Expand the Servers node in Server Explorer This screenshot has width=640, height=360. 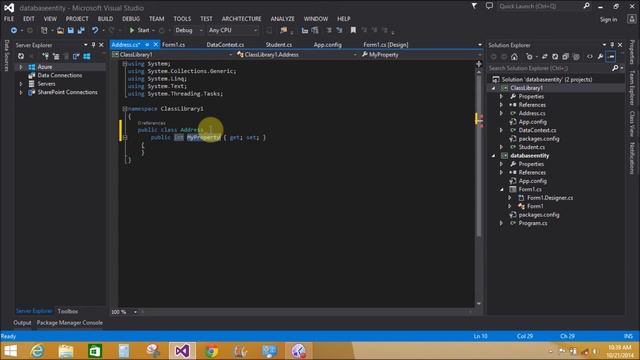point(21,84)
